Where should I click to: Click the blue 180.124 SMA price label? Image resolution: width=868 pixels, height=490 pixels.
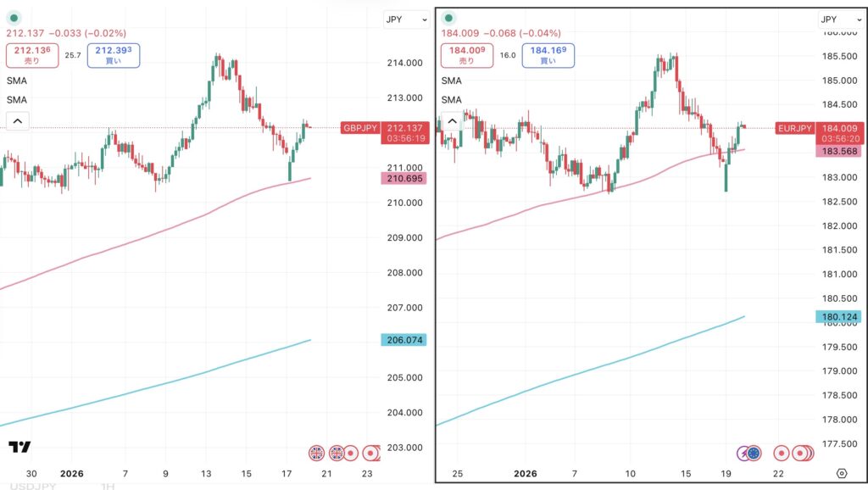click(837, 317)
